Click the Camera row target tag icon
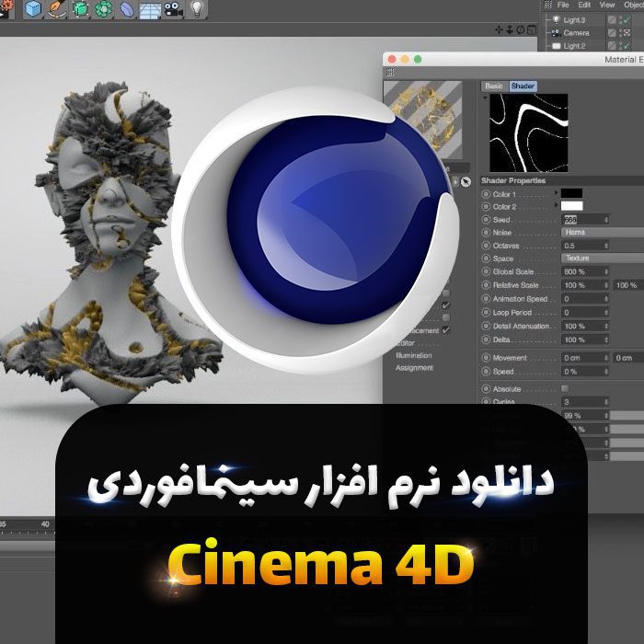The height and width of the screenshot is (644, 644). pyautogui.click(x=627, y=33)
